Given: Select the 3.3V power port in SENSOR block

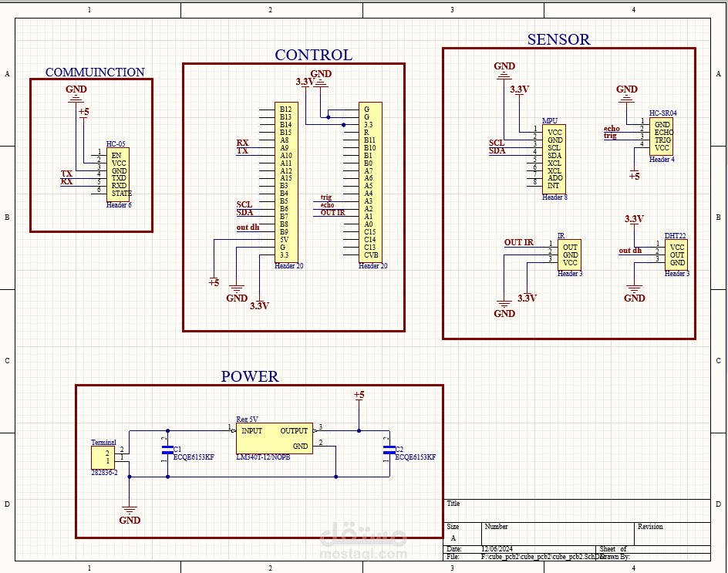Looking at the screenshot, I should point(520,89).
